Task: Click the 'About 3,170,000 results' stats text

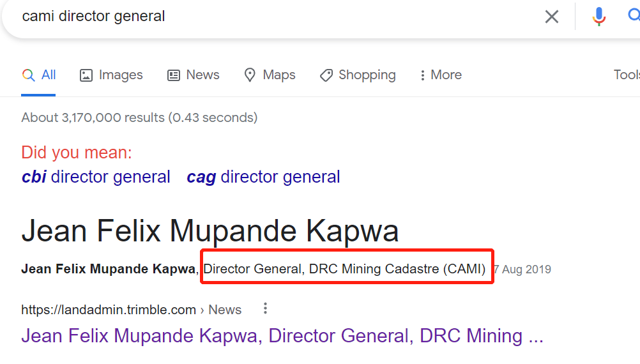Action: 139,118
